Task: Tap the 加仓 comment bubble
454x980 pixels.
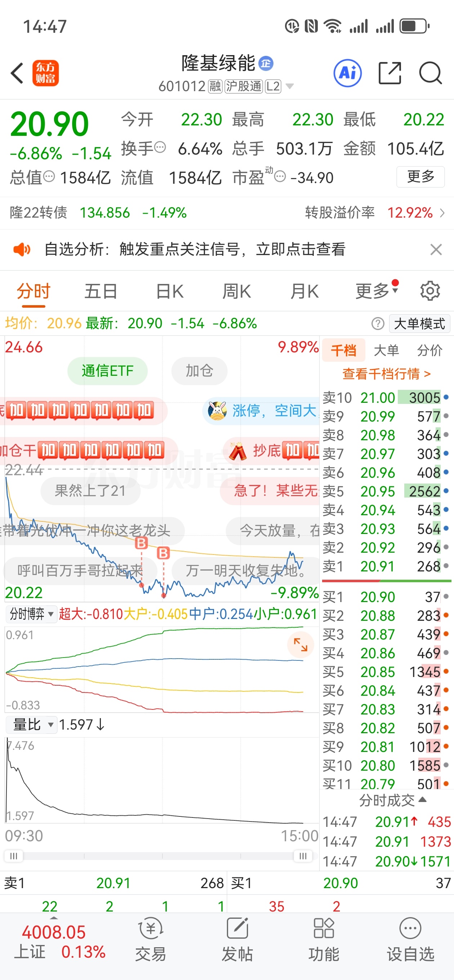Action: [199, 371]
